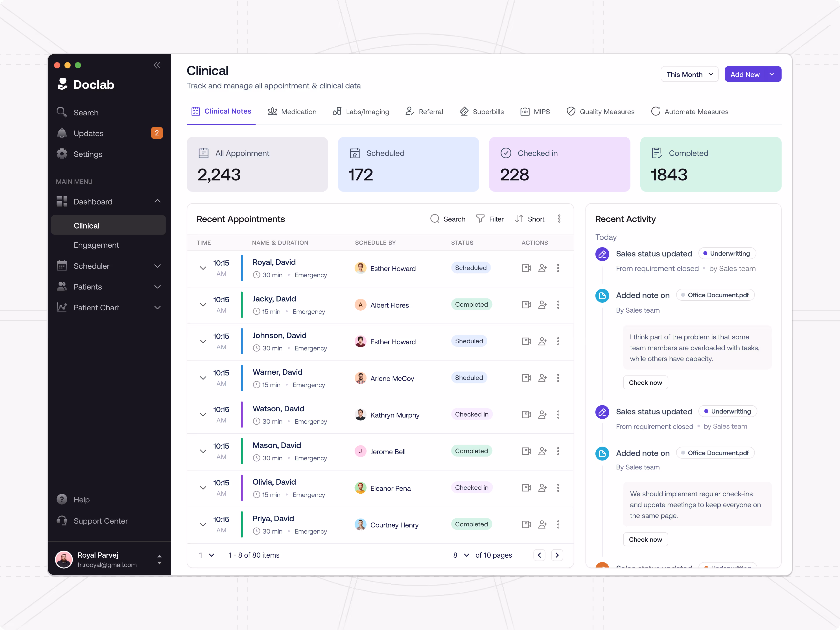Open the Settings gear in sidebar
Screen dimensions: 840x630
pyautogui.click(x=62, y=154)
